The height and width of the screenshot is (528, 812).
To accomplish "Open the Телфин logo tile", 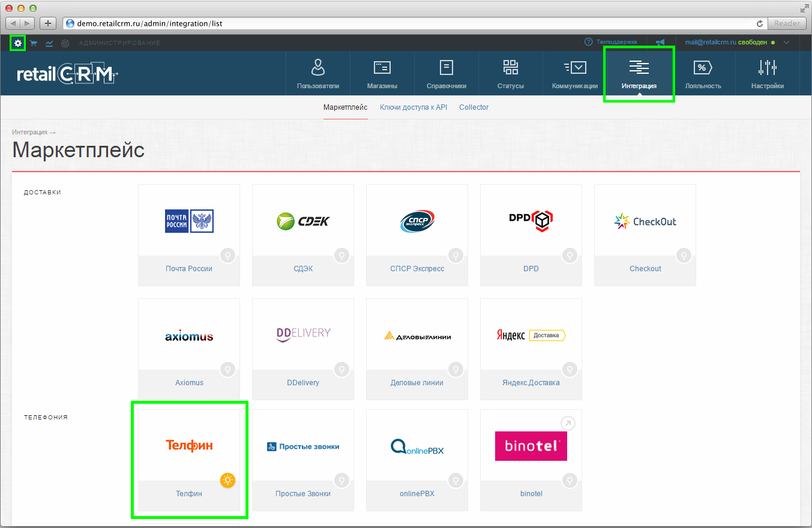I will click(189, 445).
